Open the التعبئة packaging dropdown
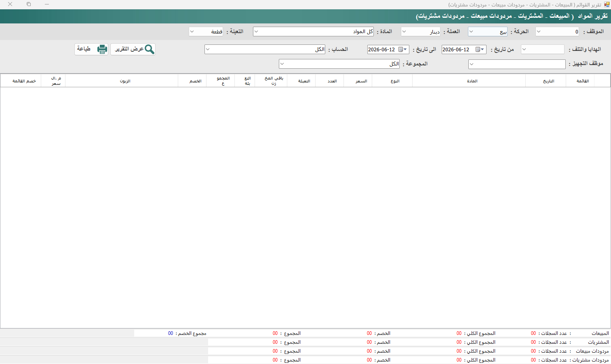 [x=192, y=32]
